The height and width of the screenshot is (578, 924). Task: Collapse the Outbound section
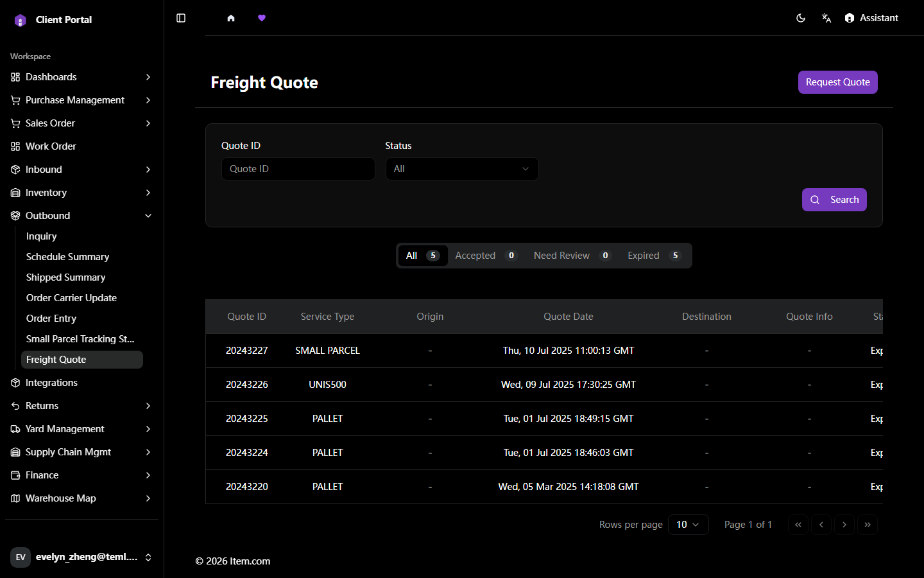pyautogui.click(x=81, y=216)
